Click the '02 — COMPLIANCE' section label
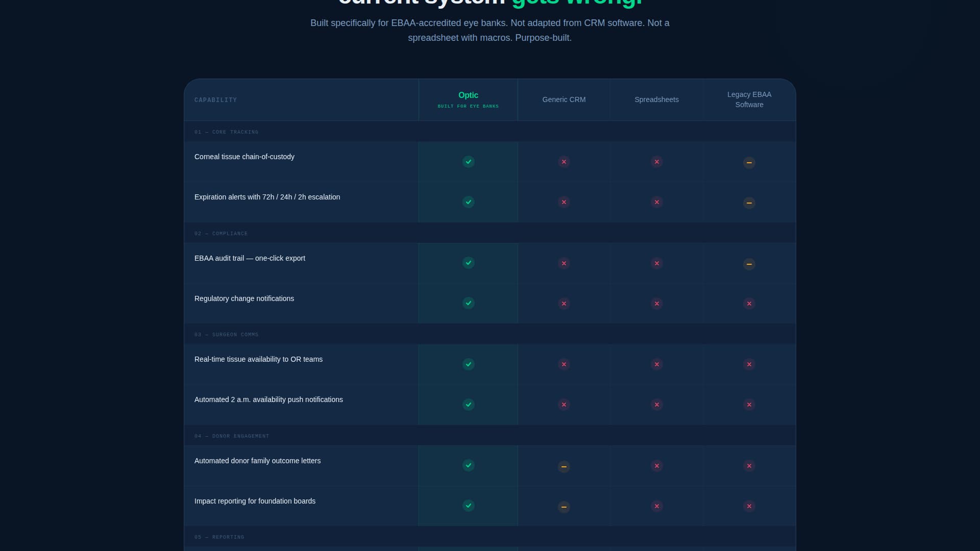Screen dimensions: 980x551 221,234
